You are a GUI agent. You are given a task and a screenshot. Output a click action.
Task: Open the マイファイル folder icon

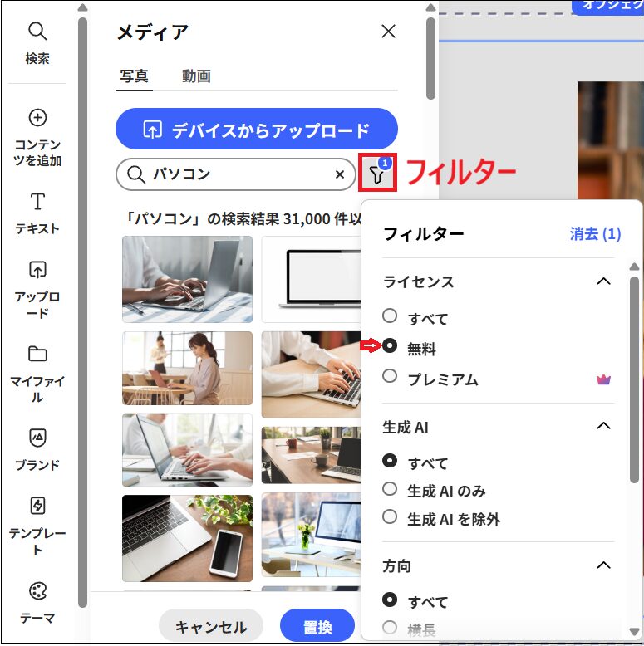(37, 354)
